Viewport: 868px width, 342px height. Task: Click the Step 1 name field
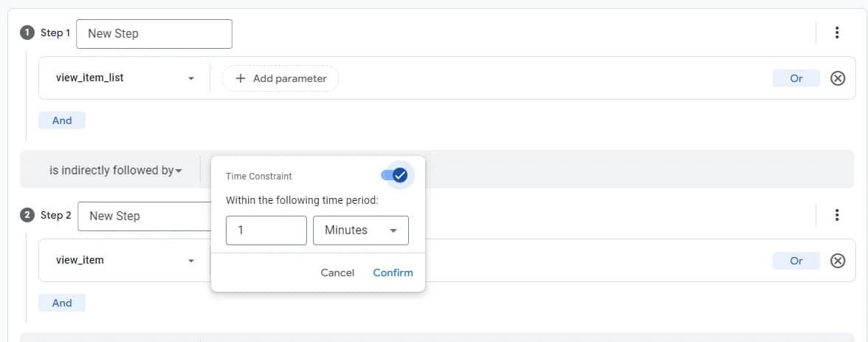click(154, 33)
